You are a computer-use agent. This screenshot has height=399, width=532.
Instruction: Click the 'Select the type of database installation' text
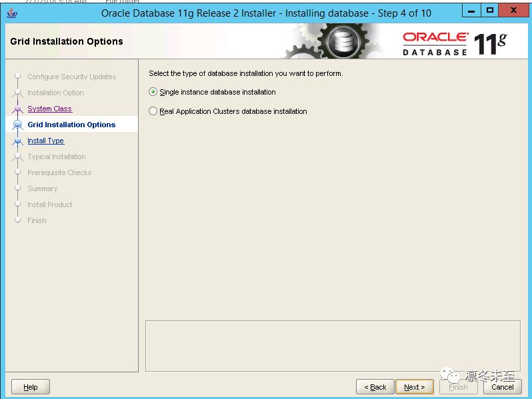coord(245,73)
